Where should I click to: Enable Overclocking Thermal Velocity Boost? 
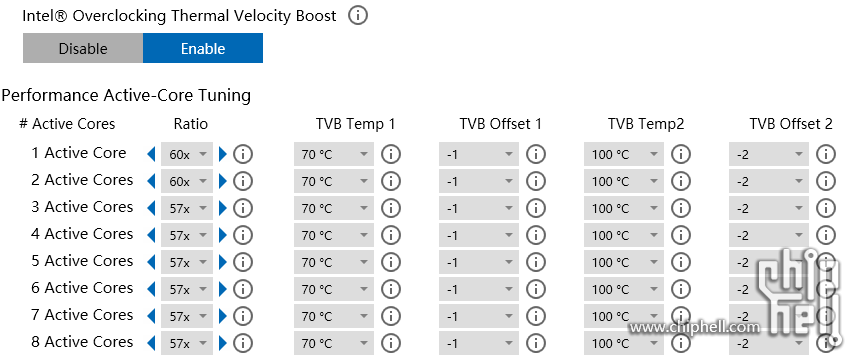tap(203, 48)
